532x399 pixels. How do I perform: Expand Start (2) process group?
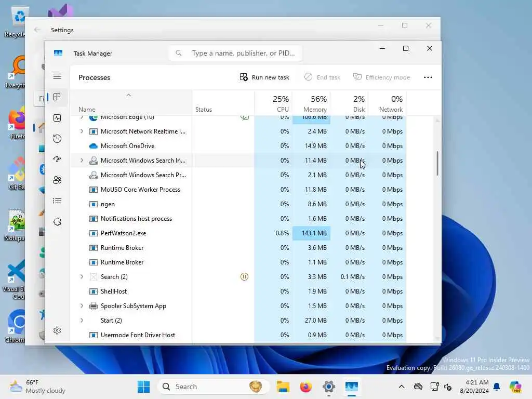point(82,321)
